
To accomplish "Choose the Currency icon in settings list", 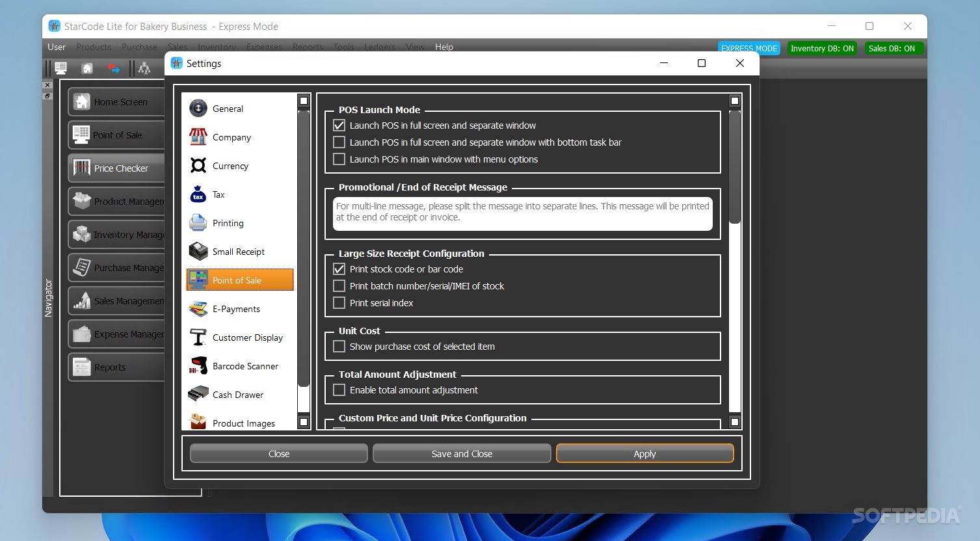I will (198, 166).
